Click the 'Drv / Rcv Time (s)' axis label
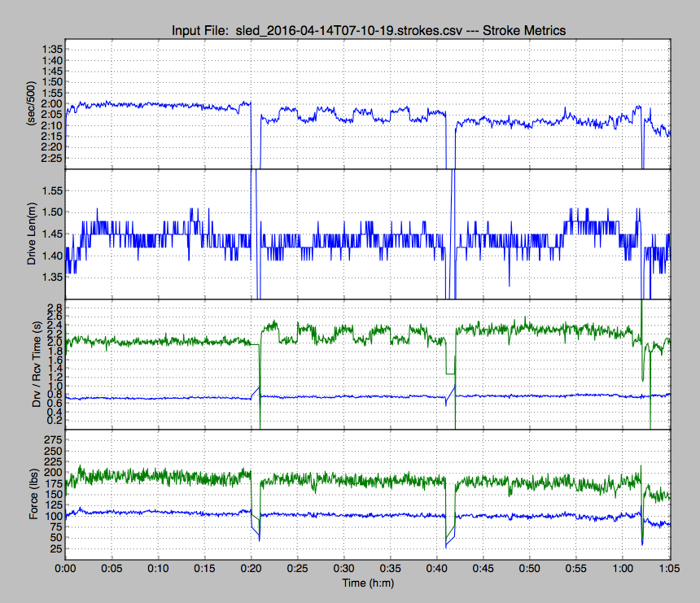The height and width of the screenshot is (603, 700). point(32,365)
